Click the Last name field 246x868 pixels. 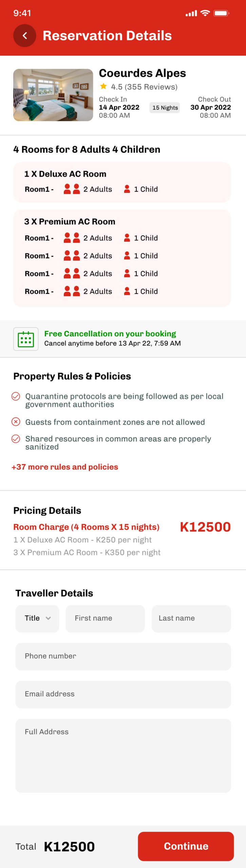click(191, 618)
